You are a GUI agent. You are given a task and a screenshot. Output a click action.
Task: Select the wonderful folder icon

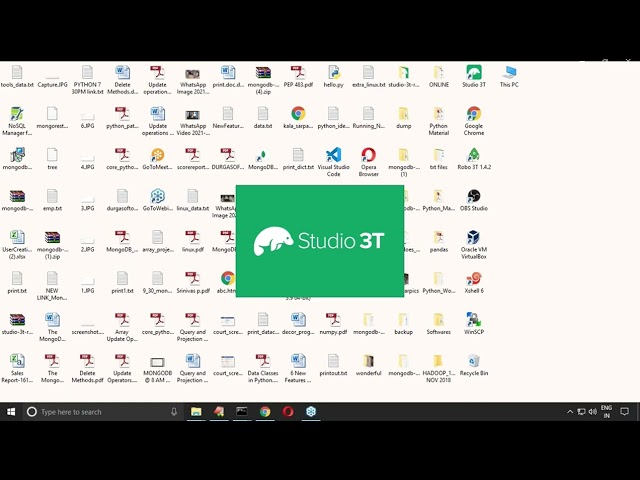click(368, 365)
